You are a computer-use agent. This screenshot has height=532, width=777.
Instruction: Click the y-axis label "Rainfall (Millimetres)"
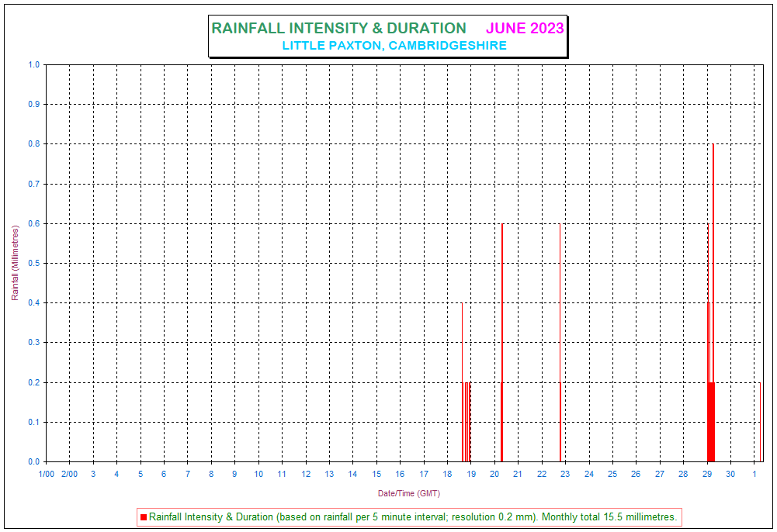16,263
